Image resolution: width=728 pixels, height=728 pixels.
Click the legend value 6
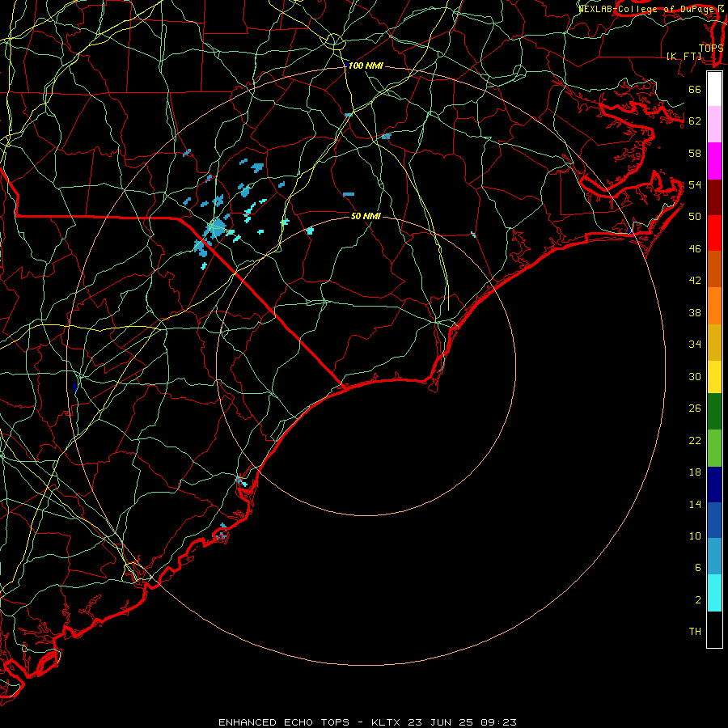tap(698, 567)
